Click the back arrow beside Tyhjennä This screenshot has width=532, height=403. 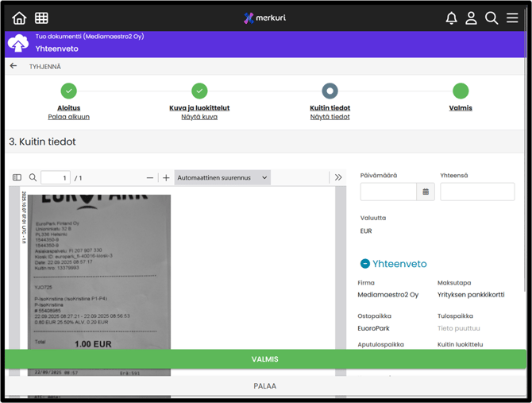(13, 67)
